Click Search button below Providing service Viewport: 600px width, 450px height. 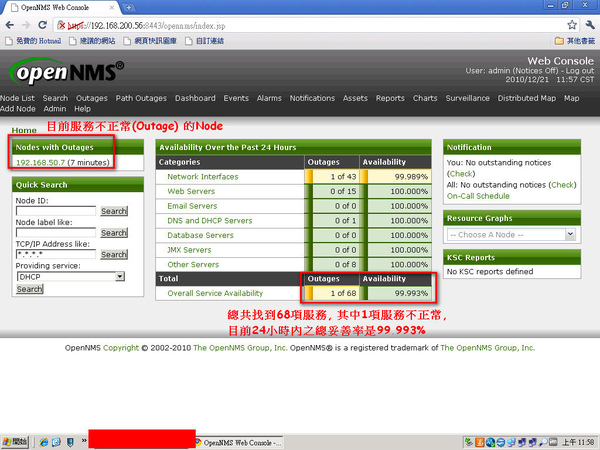(x=30, y=289)
